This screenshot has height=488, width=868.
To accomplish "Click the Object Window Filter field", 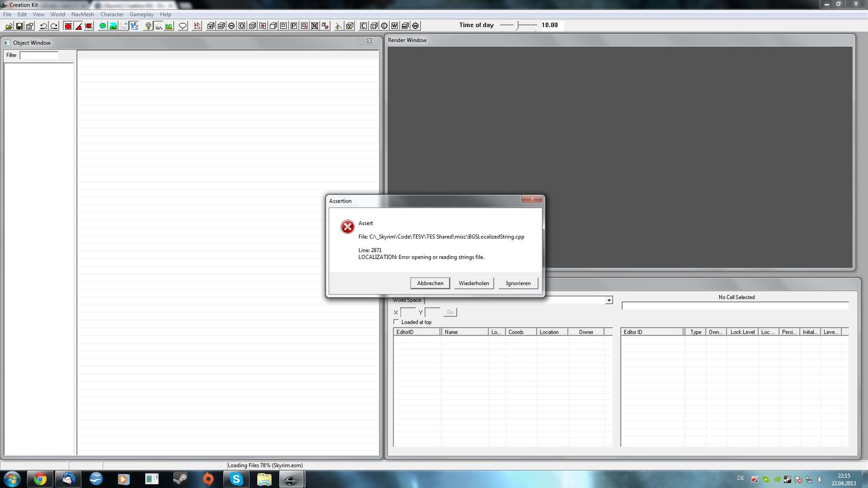I will [39, 55].
